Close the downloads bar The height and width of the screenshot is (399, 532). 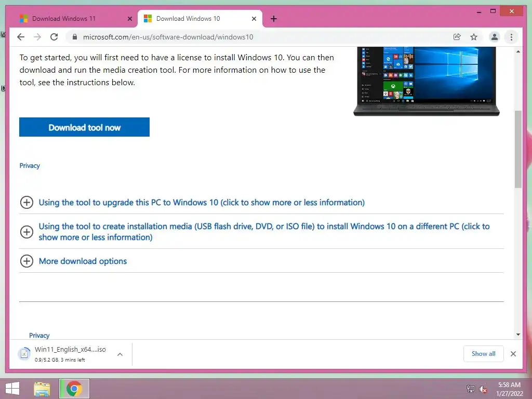[x=513, y=354]
